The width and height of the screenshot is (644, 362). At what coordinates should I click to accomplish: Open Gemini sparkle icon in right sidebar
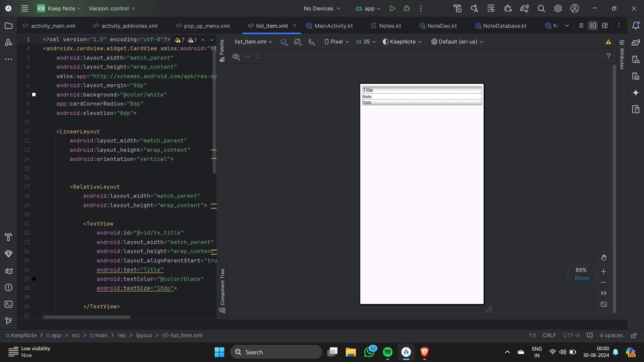tap(636, 93)
